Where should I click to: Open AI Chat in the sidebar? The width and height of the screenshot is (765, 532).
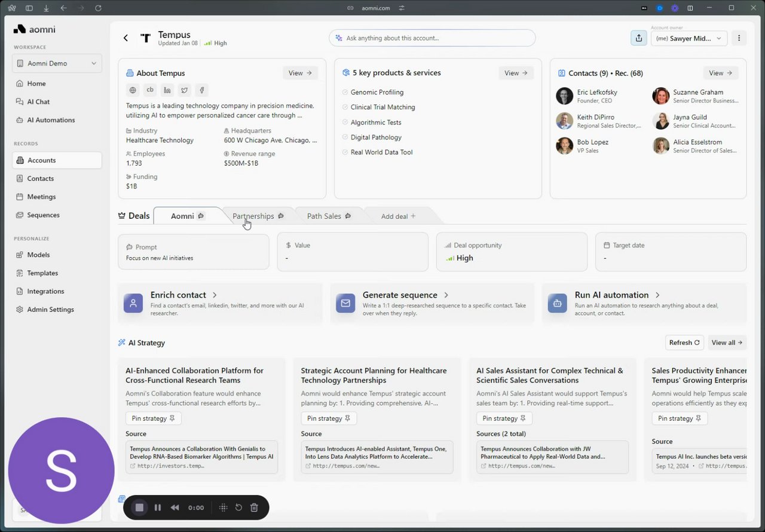[x=57, y=102]
